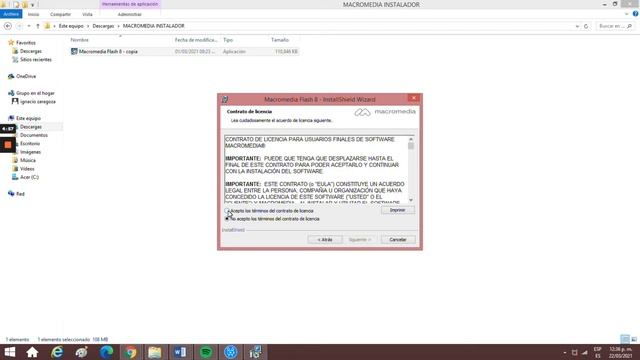Viewport: 640px width, 360px height.
Task: Click the license text scrollbar up arrow
Action: point(411,139)
